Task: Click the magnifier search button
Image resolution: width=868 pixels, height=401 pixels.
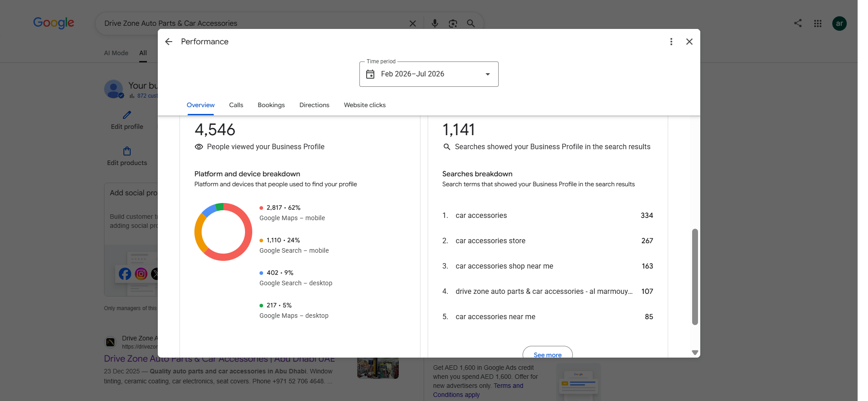Action: point(471,23)
